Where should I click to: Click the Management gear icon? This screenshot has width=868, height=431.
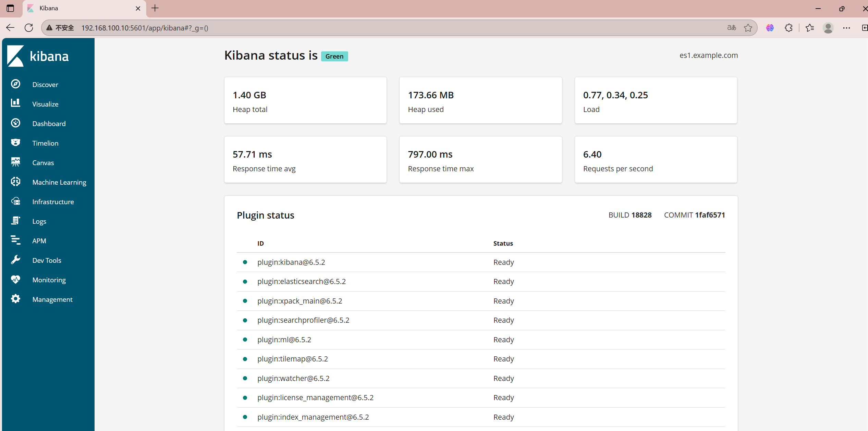[15, 299]
